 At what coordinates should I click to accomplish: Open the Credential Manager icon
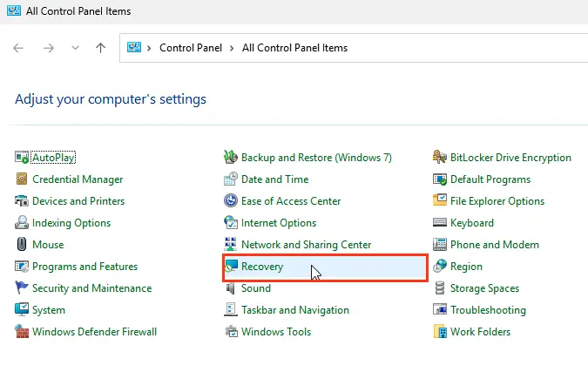coord(23,179)
